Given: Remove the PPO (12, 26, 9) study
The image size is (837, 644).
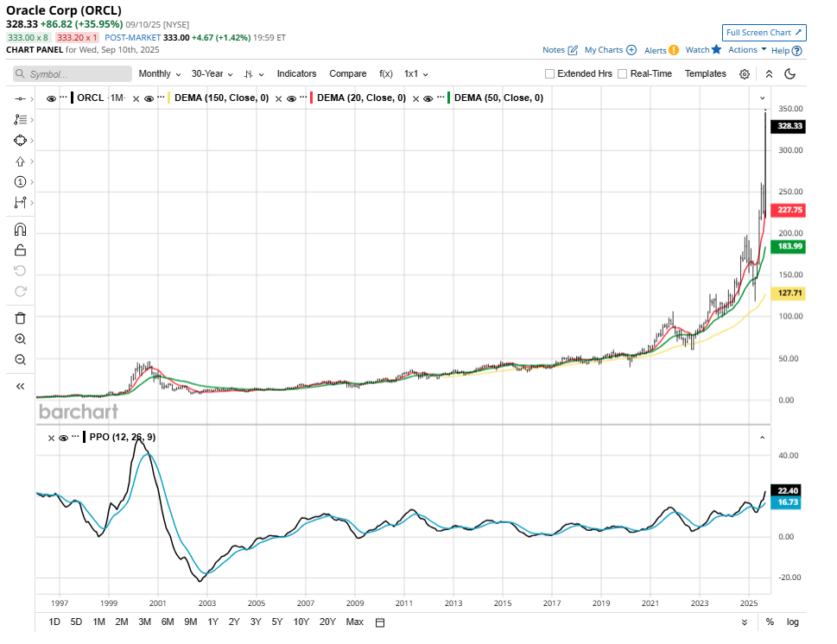Looking at the screenshot, I should click(x=51, y=438).
